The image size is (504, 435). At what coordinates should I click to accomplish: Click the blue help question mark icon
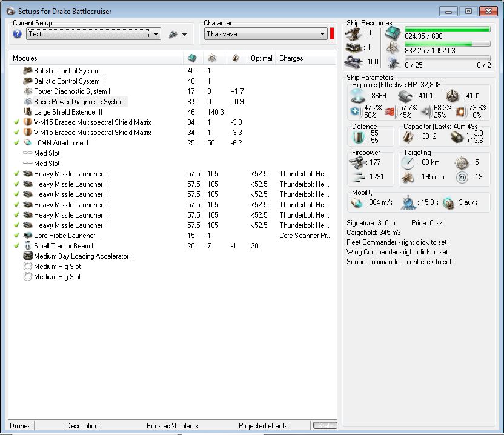pos(17,34)
